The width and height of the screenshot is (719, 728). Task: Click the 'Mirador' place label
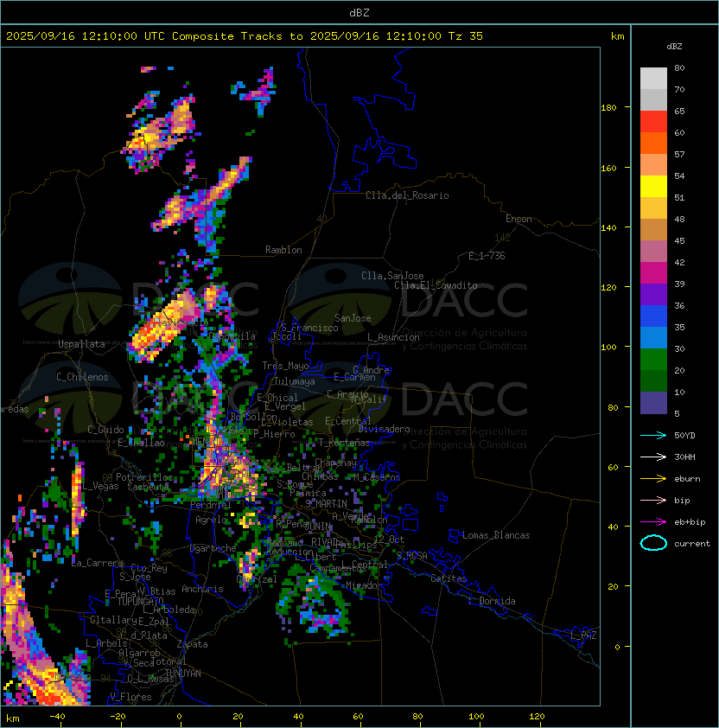(x=365, y=585)
